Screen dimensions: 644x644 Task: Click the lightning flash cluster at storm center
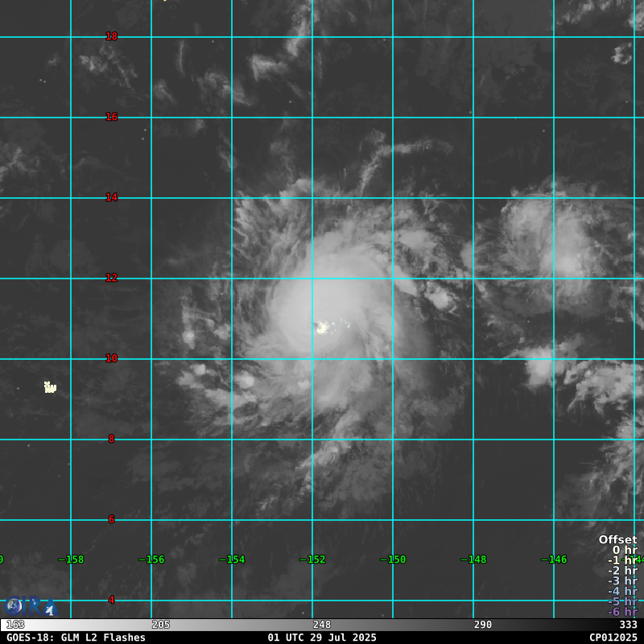coord(323,328)
